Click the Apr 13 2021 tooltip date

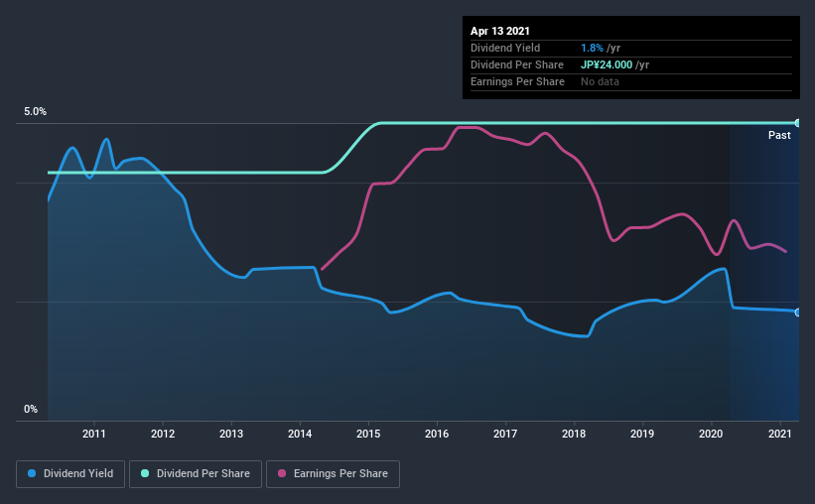click(x=500, y=31)
